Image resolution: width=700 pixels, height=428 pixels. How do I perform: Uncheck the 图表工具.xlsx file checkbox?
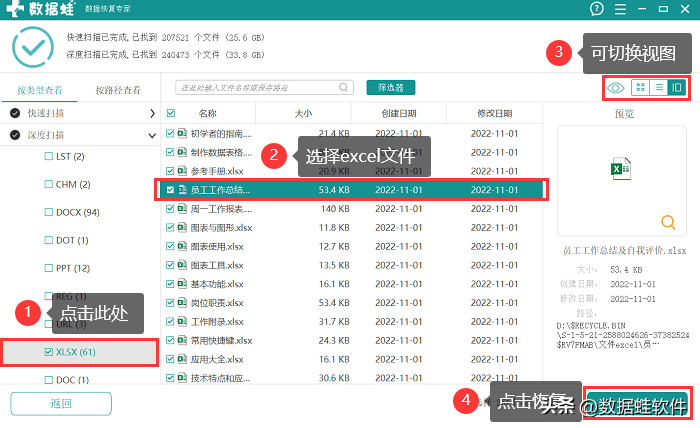[170, 265]
